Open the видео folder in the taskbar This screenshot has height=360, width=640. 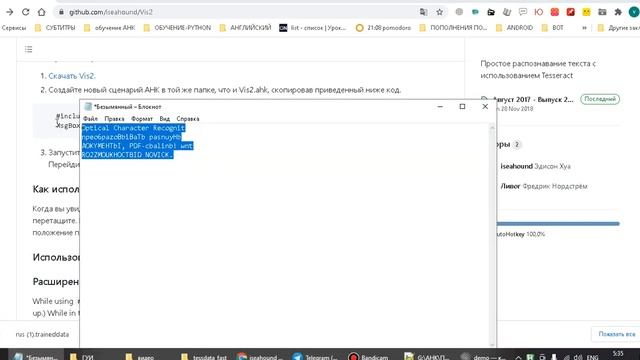pyautogui.click(x=141, y=356)
